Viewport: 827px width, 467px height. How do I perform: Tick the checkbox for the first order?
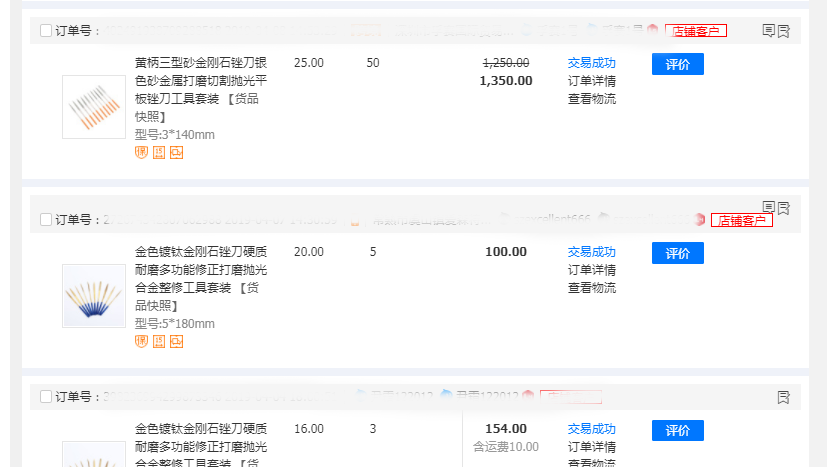[x=46, y=31]
